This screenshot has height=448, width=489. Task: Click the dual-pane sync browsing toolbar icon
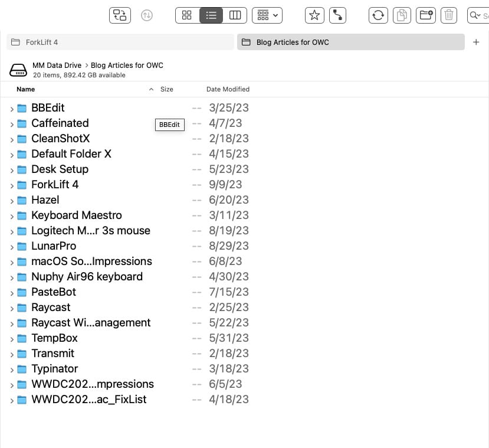pyautogui.click(x=120, y=15)
